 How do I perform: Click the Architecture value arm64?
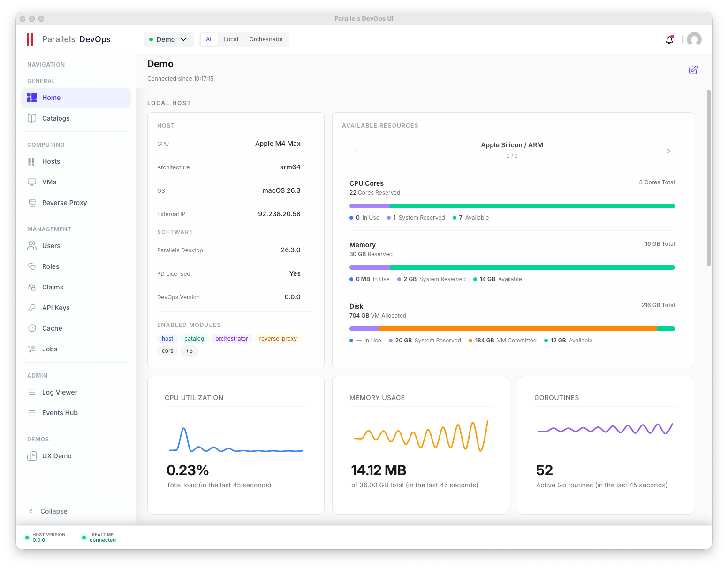[290, 167]
